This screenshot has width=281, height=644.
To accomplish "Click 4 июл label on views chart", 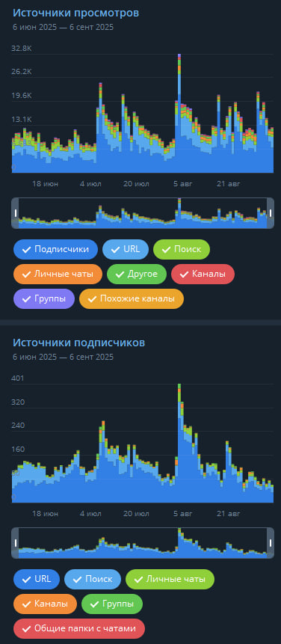I will [91, 183].
